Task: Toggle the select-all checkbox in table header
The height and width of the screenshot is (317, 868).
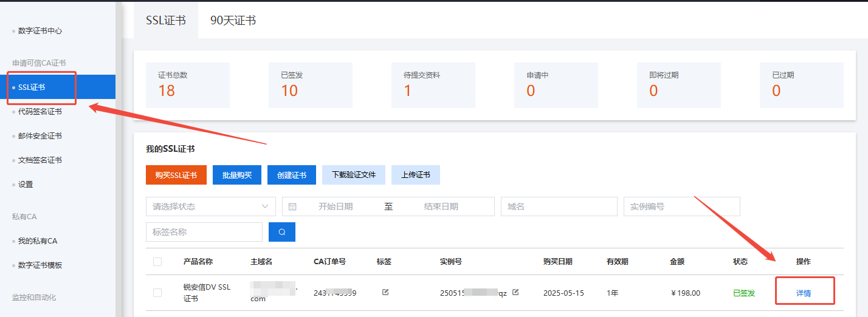Action: 157,262
